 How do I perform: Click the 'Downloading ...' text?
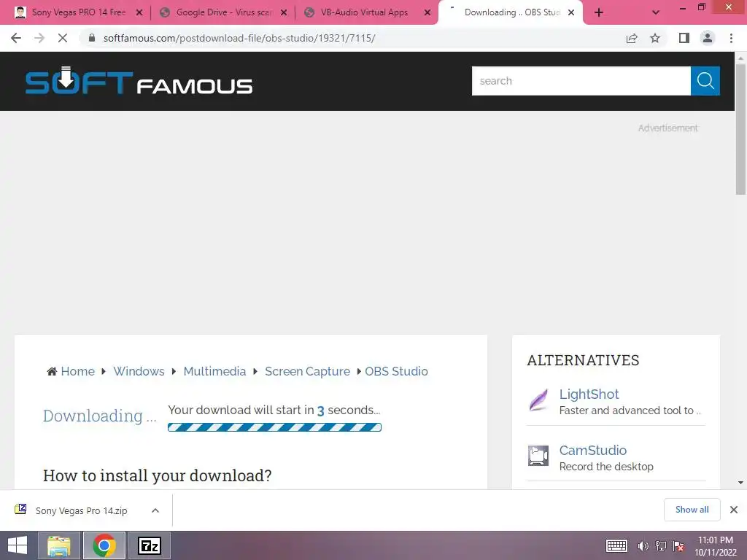(99, 416)
